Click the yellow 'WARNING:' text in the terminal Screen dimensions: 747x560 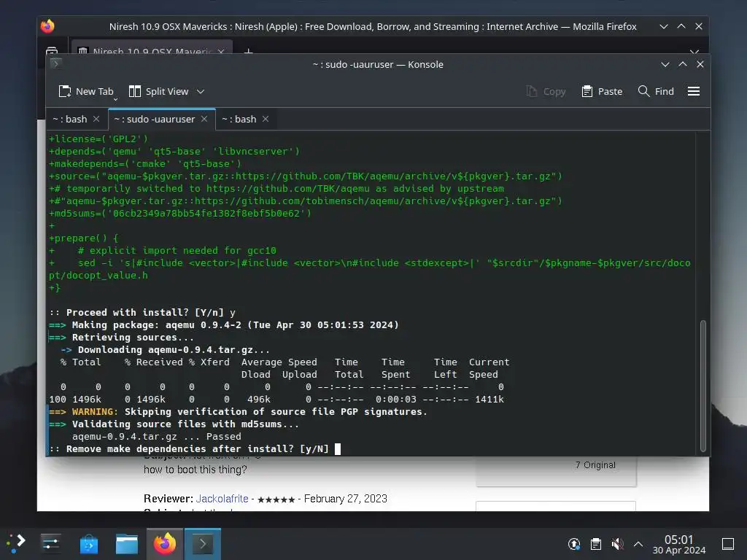point(95,411)
